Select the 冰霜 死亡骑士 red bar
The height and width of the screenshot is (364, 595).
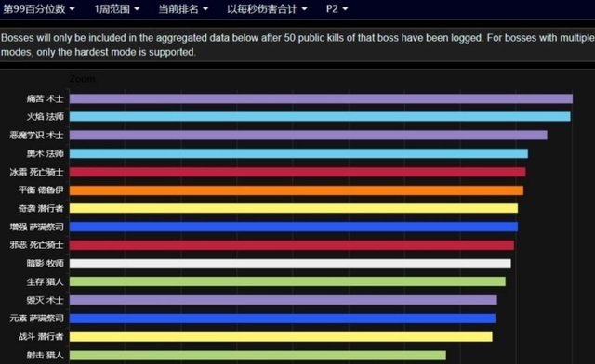pos(297,172)
